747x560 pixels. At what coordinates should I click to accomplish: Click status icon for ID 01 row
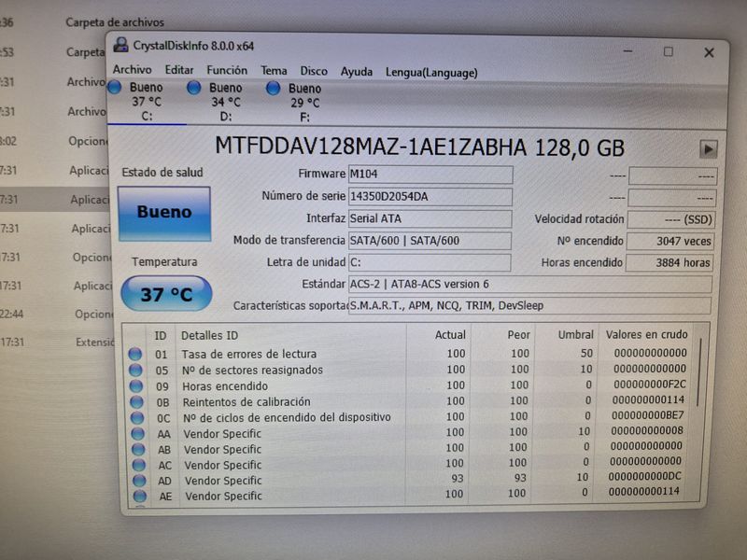click(x=135, y=354)
